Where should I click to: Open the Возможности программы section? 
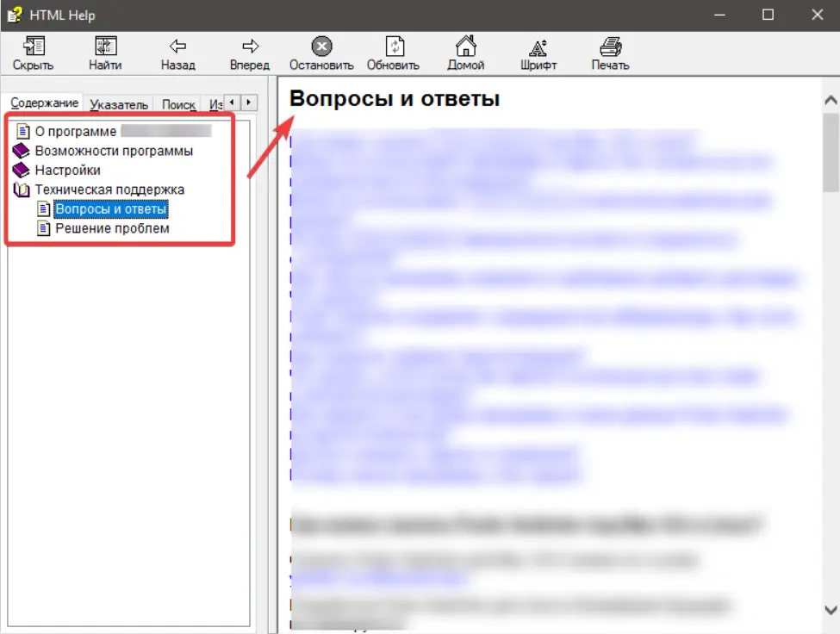114,151
